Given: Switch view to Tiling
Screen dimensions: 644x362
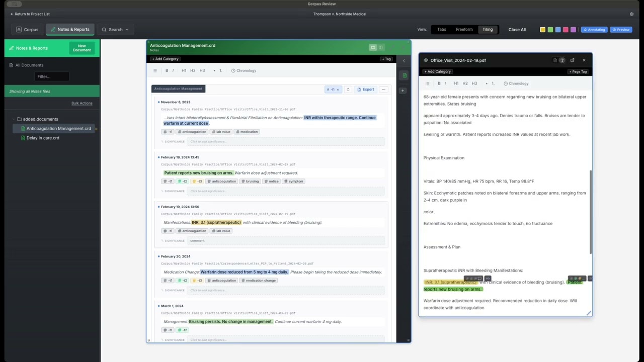Looking at the screenshot, I should (x=488, y=30).
